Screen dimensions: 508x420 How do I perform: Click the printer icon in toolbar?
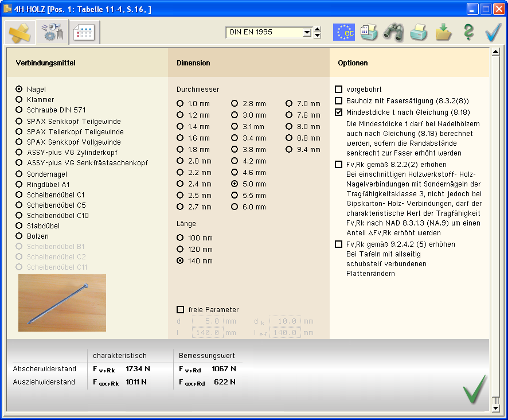(419, 33)
